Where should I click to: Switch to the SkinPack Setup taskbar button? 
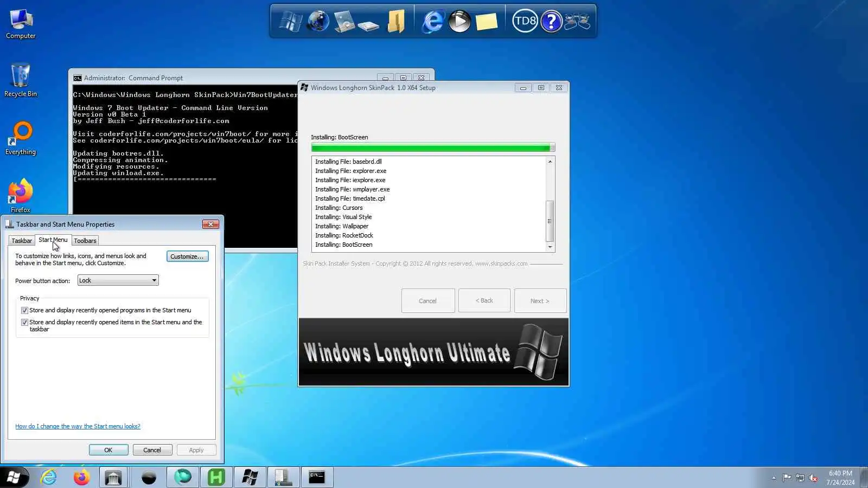pyautogui.click(x=250, y=477)
